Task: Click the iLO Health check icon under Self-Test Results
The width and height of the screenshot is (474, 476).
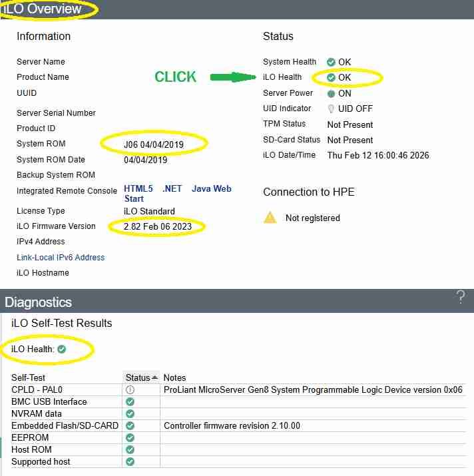Action: pos(62,349)
